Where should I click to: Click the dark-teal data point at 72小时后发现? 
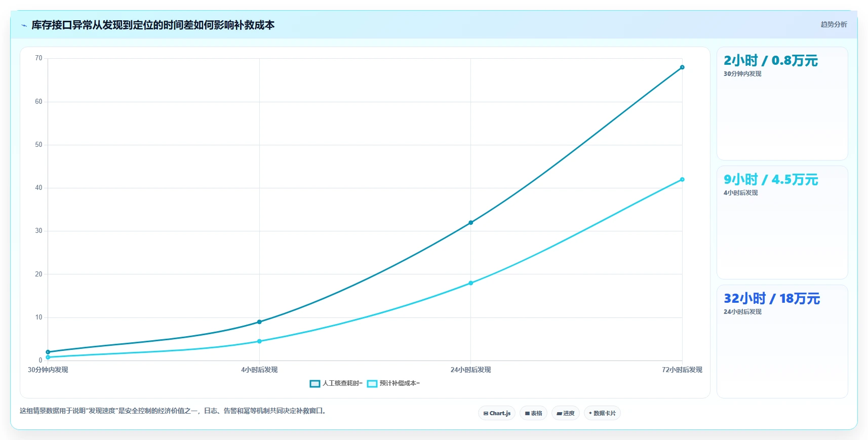pos(682,67)
